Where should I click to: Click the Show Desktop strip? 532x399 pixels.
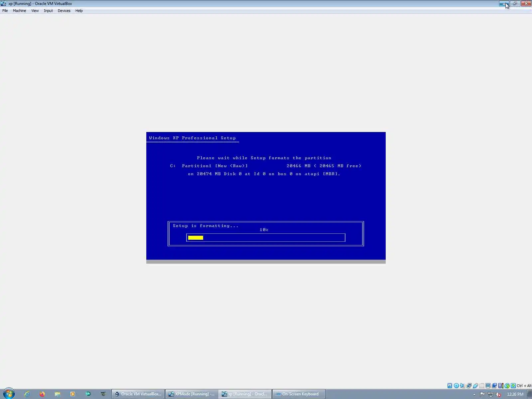[529, 394]
